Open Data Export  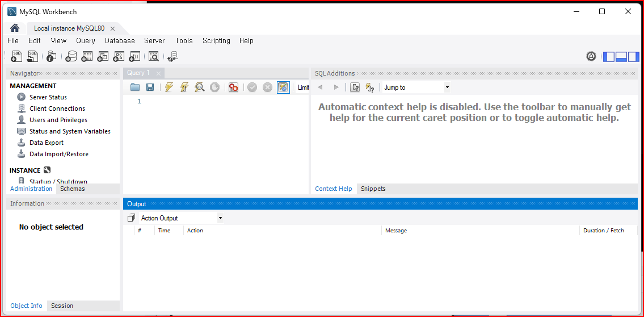[47, 143]
